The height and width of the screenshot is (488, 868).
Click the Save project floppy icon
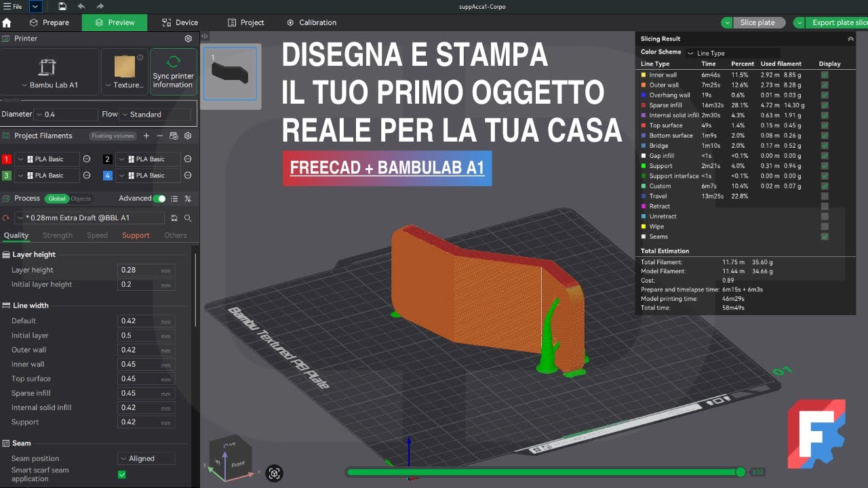click(62, 6)
